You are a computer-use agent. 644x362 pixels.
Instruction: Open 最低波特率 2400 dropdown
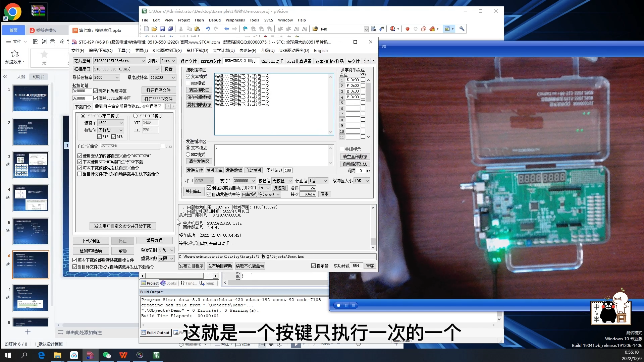click(x=106, y=77)
